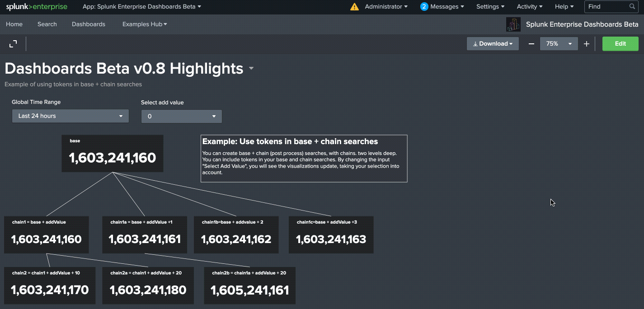
Task: Open the Examples Hub menu
Action: coord(144,24)
